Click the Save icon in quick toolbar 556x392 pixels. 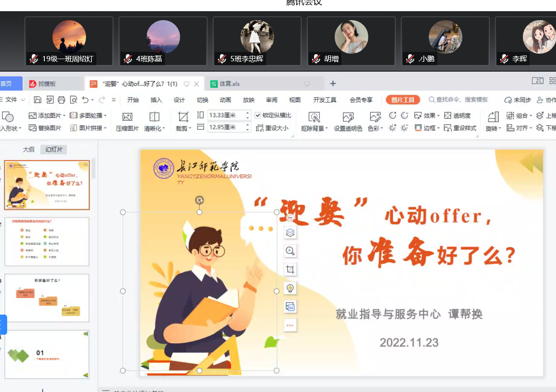[x=38, y=100]
